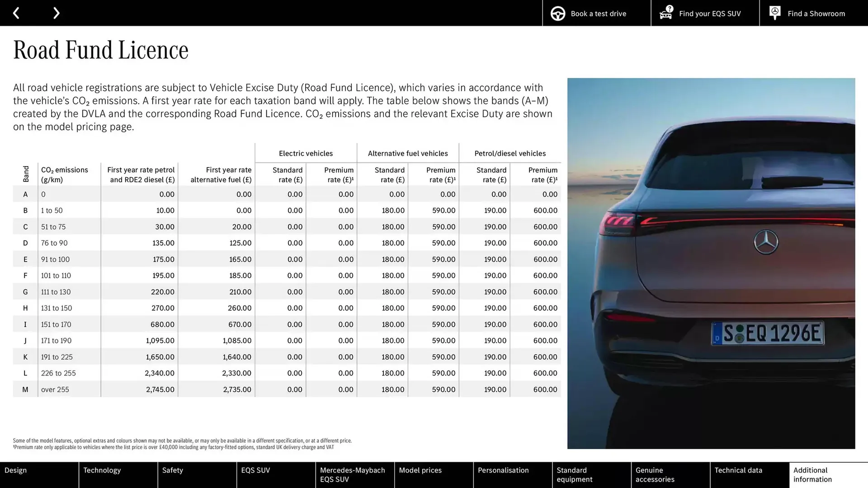Click Book a test drive
Screen dimensions: 868x488
pyautogui.click(x=598, y=14)
